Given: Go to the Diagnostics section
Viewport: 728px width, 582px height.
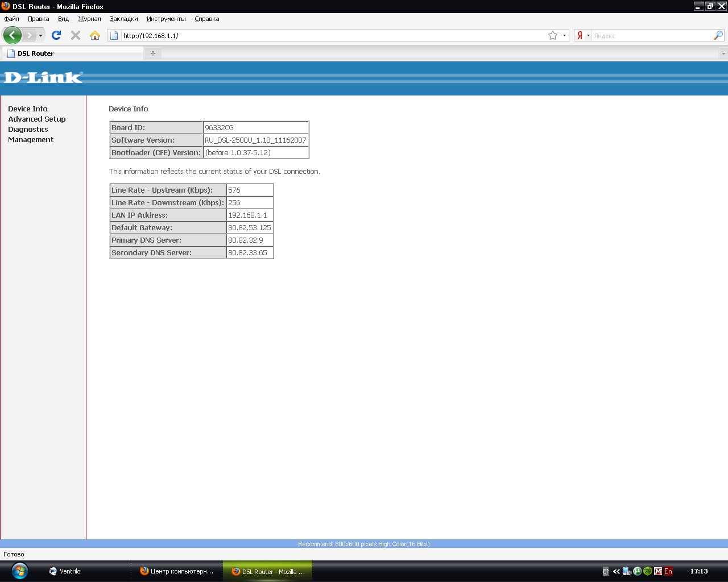Looking at the screenshot, I should 28,129.
